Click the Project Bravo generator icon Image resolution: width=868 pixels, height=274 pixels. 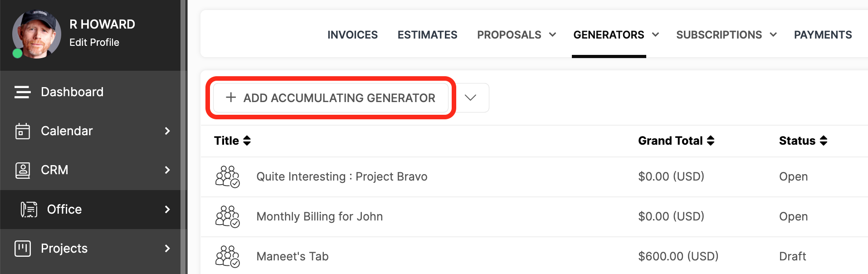(227, 177)
